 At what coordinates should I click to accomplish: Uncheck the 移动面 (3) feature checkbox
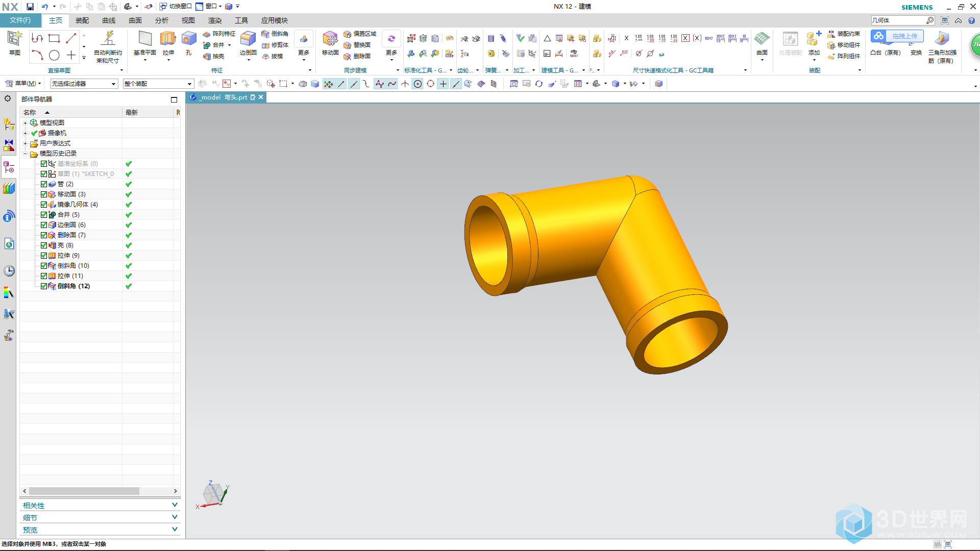[44, 194]
